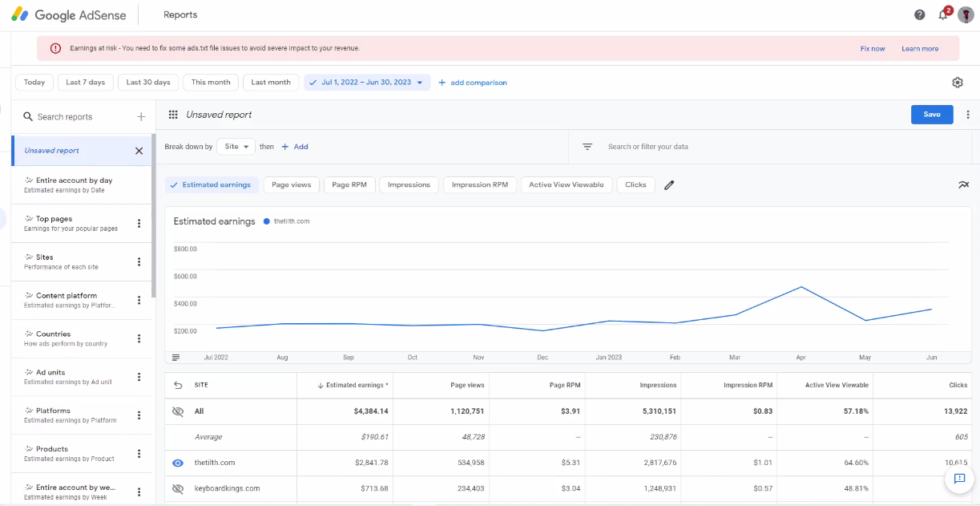The image size is (980, 506).
Task: Open the feedback chat bubble button
Action: (x=959, y=479)
